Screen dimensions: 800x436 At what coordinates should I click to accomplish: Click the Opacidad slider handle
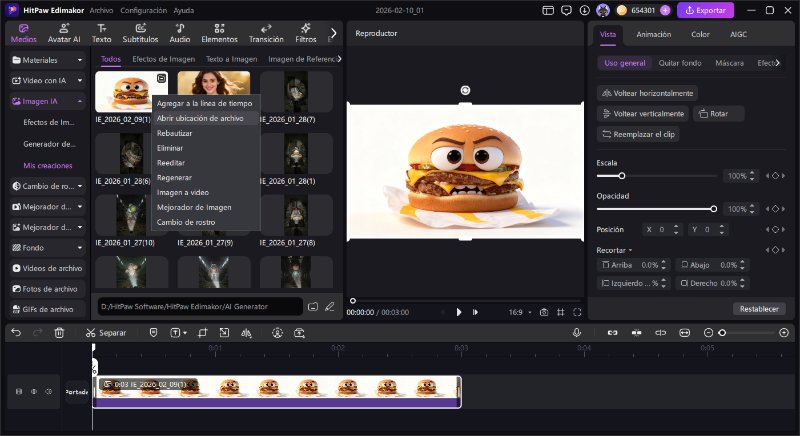tap(713, 209)
